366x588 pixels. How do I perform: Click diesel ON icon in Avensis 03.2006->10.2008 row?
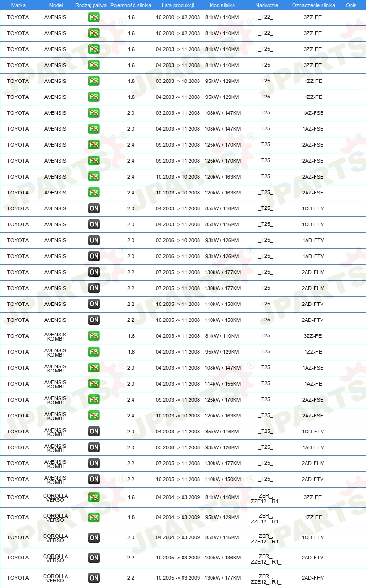tap(94, 240)
